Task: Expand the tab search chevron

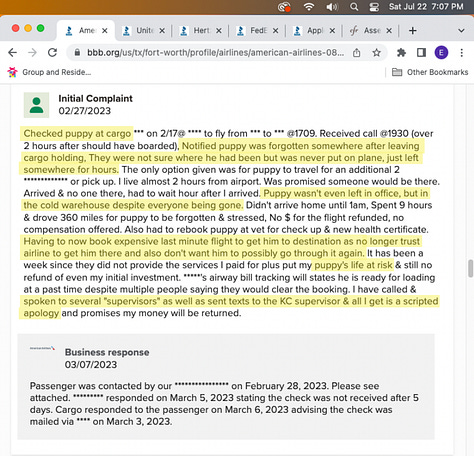Action: 461,31
